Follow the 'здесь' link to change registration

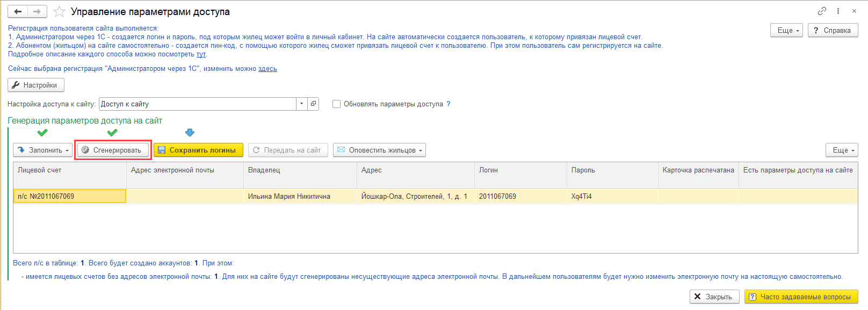coord(267,69)
